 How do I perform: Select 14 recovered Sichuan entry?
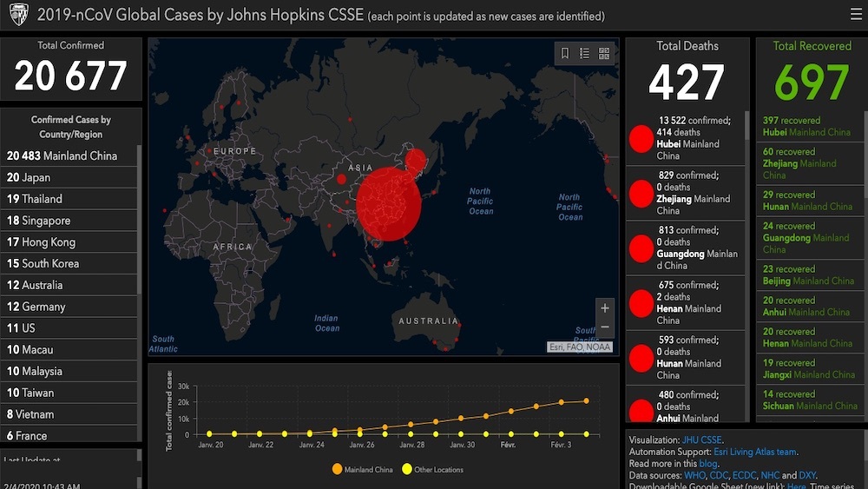click(811, 400)
